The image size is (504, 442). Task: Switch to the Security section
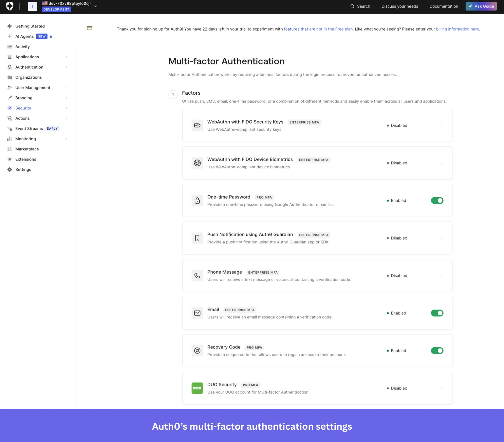(x=23, y=108)
